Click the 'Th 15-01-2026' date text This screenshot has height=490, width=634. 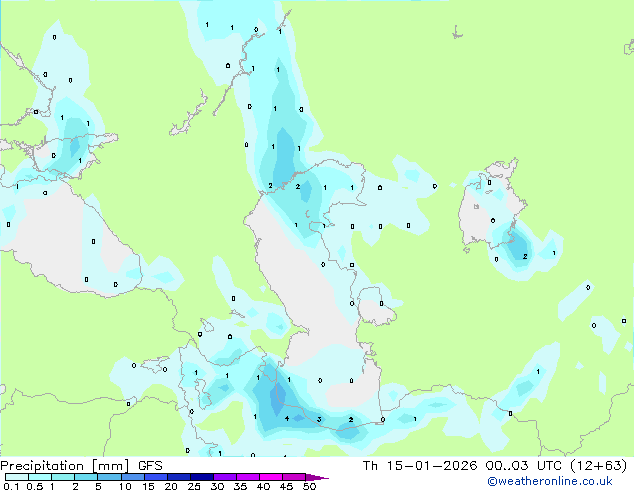tap(420, 466)
